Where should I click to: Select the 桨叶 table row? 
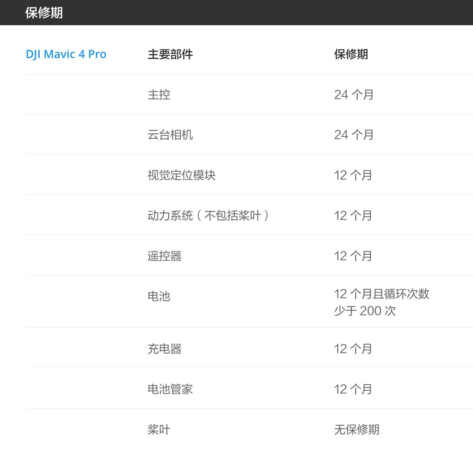pos(159,429)
